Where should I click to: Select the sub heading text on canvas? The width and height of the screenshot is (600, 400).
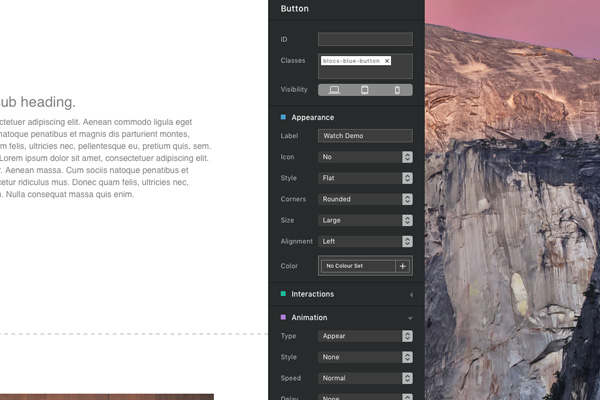pyautogui.click(x=38, y=102)
